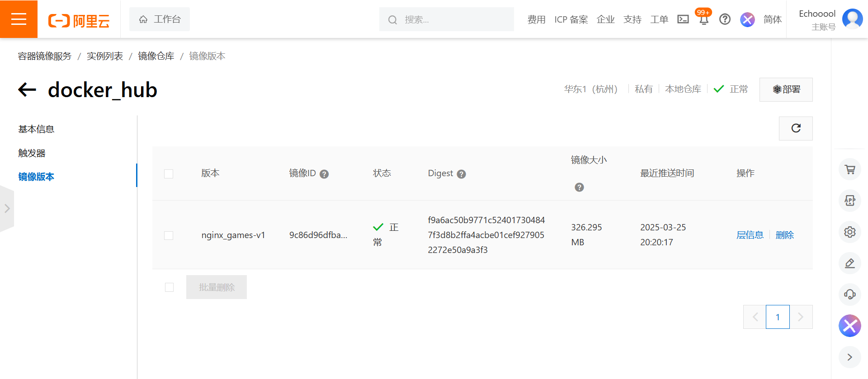
Task: Toggle the select-all checkbox in table header
Action: 169,174
